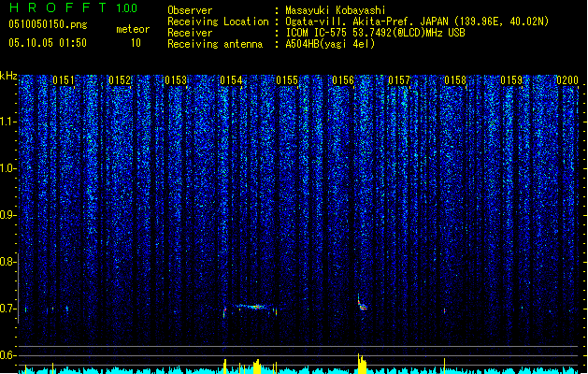Click the antenna A504HB(yagi 4el) text
588x374 pixels.
coord(330,44)
